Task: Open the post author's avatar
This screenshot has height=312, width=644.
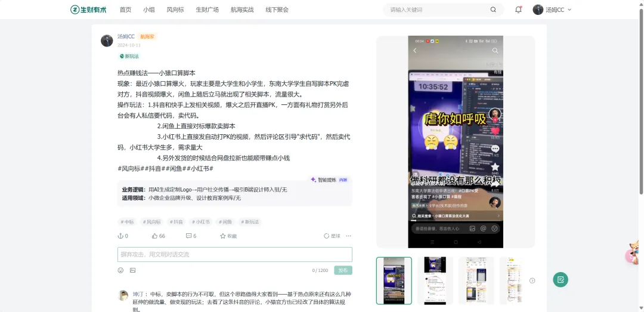Action: [107, 41]
